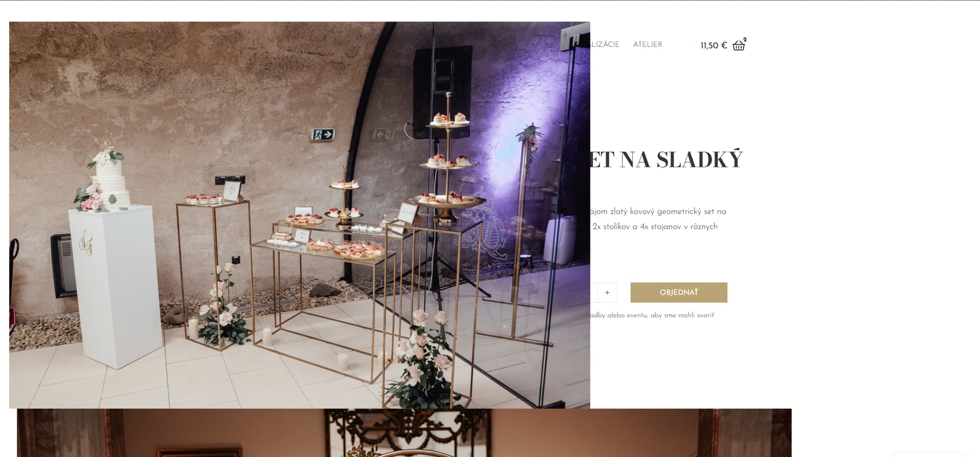The height and width of the screenshot is (457, 980).
Task: Click the gold monogram on white pedestal
Action: (x=86, y=243)
